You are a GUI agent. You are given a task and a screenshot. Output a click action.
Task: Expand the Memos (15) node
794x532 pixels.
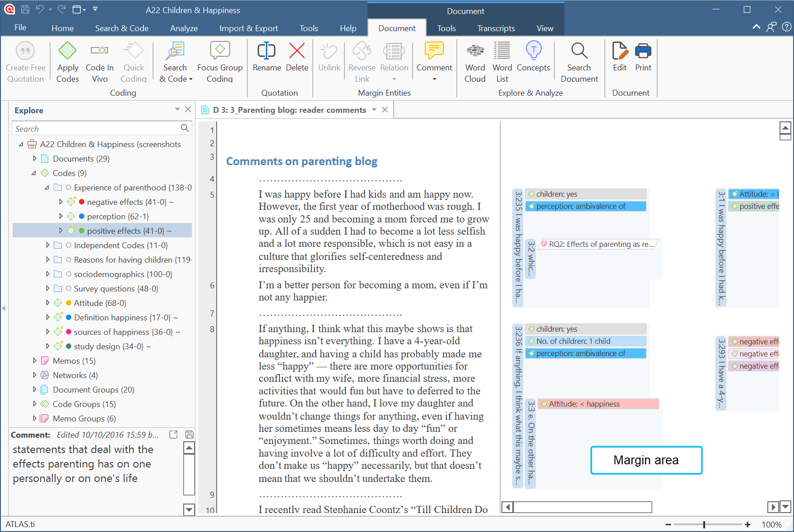[35, 361]
